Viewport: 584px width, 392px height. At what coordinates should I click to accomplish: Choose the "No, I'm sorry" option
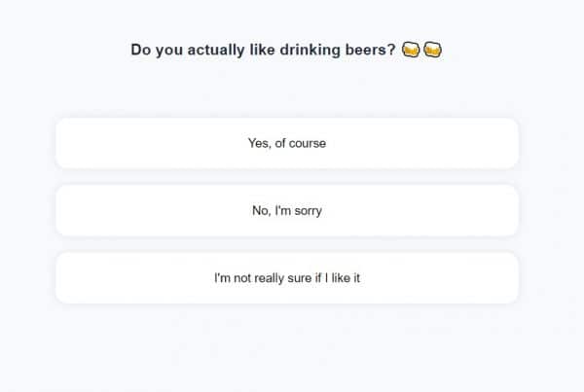pyautogui.click(x=287, y=210)
